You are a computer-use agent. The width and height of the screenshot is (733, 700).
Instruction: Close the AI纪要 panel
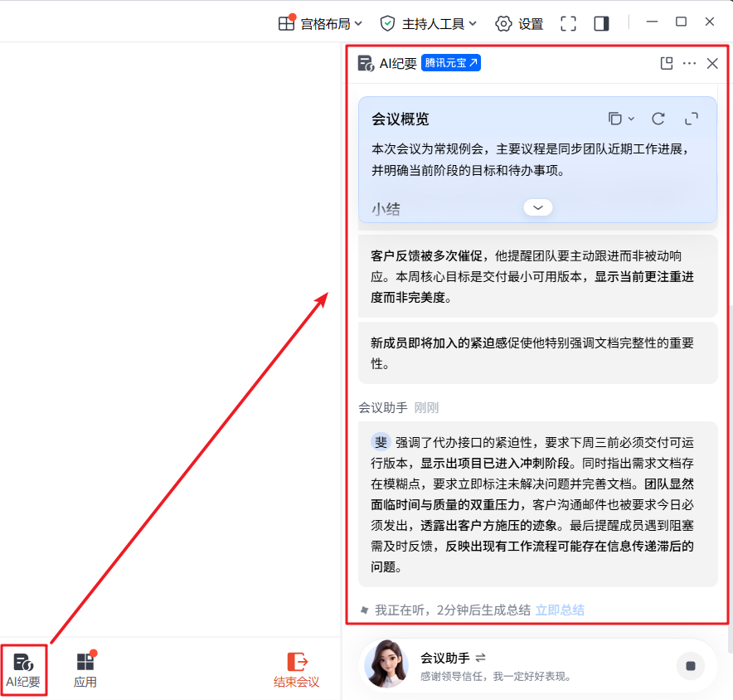click(x=712, y=63)
